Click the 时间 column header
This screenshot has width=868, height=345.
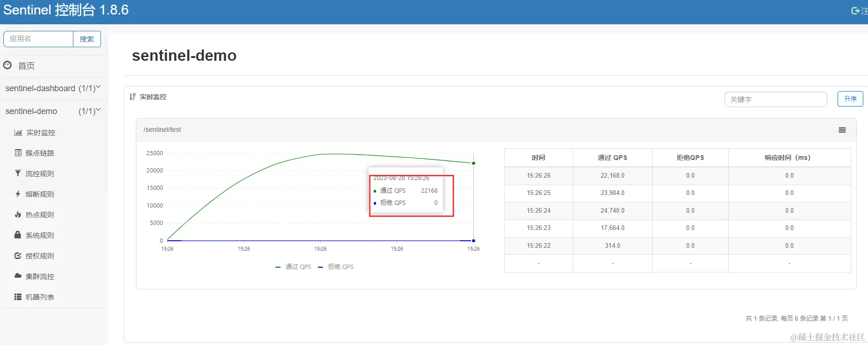(x=539, y=158)
